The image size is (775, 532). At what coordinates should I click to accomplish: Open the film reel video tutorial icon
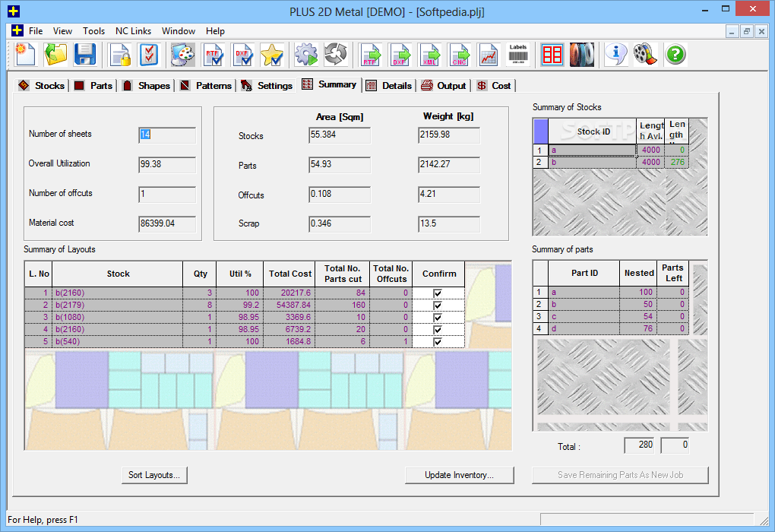[x=646, y=55]
